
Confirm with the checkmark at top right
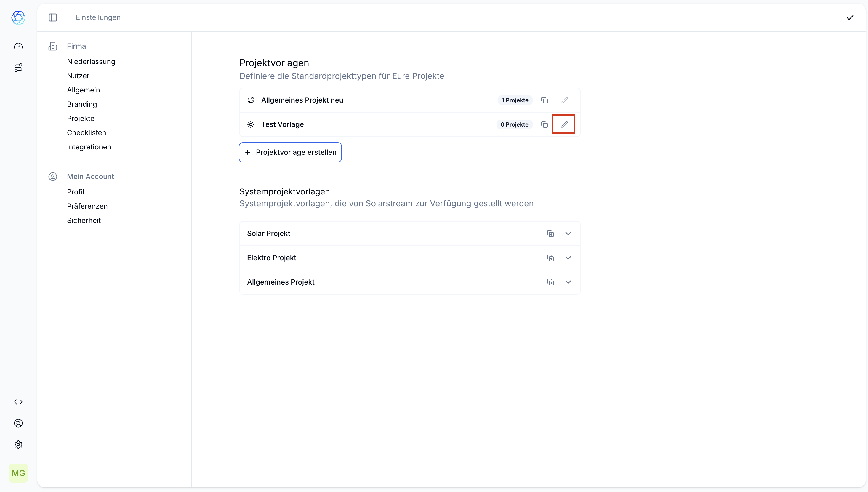tap(850, 17)
